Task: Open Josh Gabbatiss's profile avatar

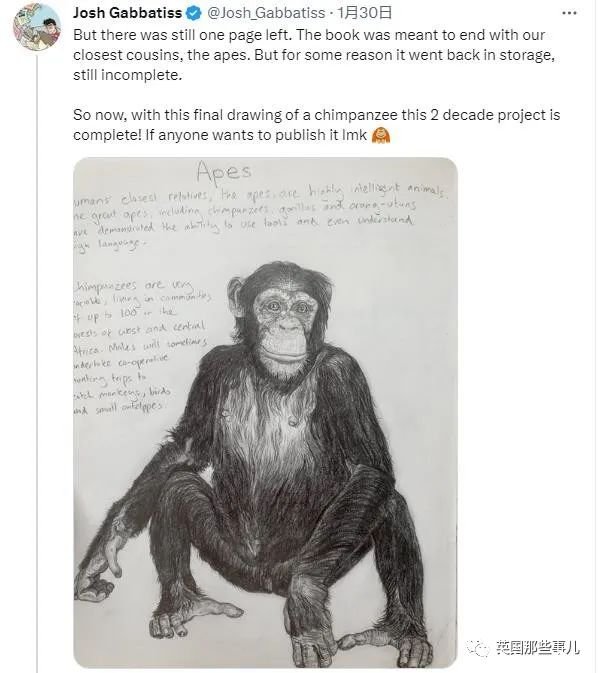Action: pyautogui.click(x=37, y=27)
